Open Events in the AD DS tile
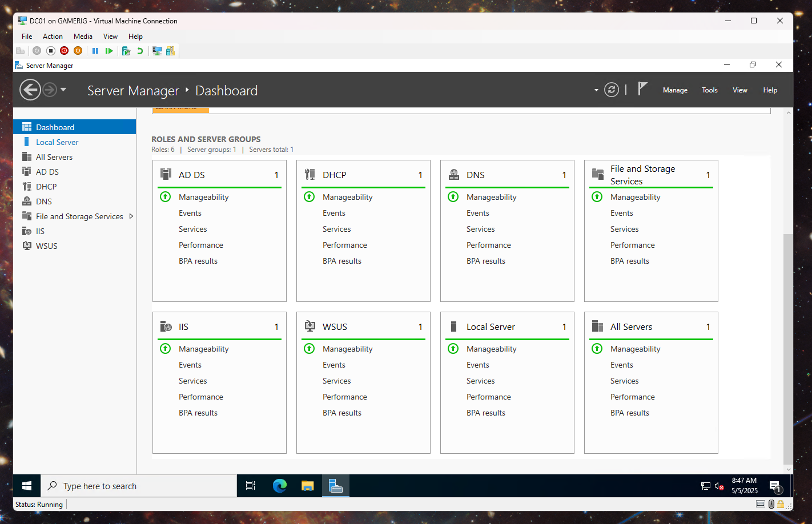The width and height of the screenshot is (812, 524). point(190,213)
